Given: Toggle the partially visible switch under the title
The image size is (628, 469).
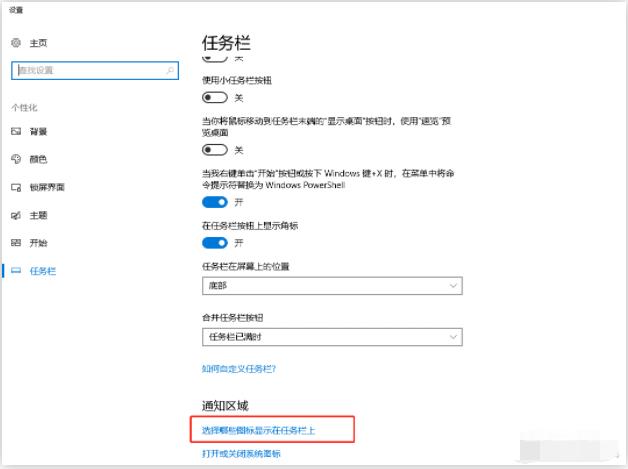Looking at the screenshot, I should pyautogui.click(x=215, y=59).
